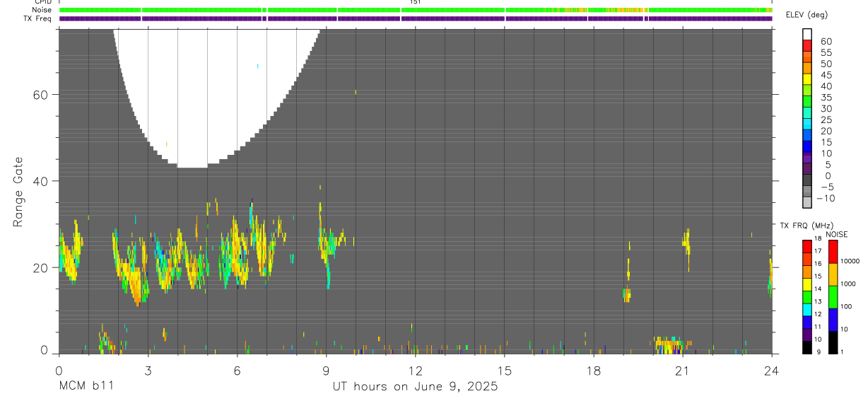Click the '60' label on ELEV colorbar

[825, 42]
